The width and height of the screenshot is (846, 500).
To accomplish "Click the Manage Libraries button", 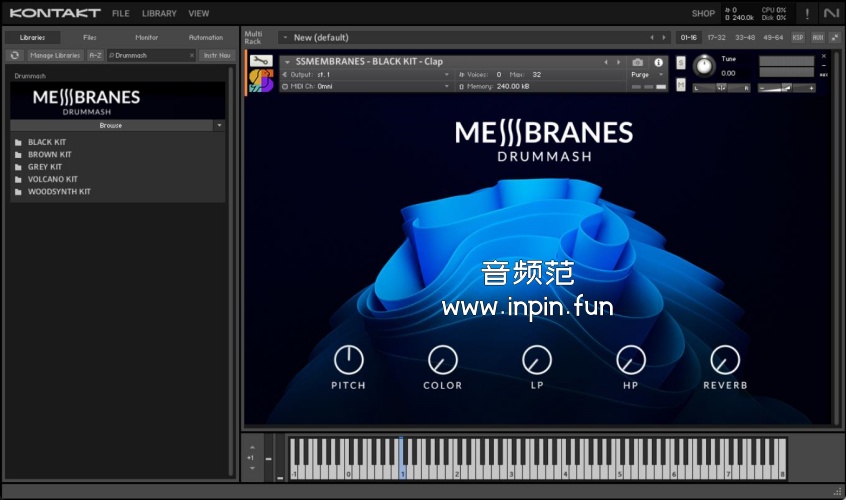I will coord(54,55).
